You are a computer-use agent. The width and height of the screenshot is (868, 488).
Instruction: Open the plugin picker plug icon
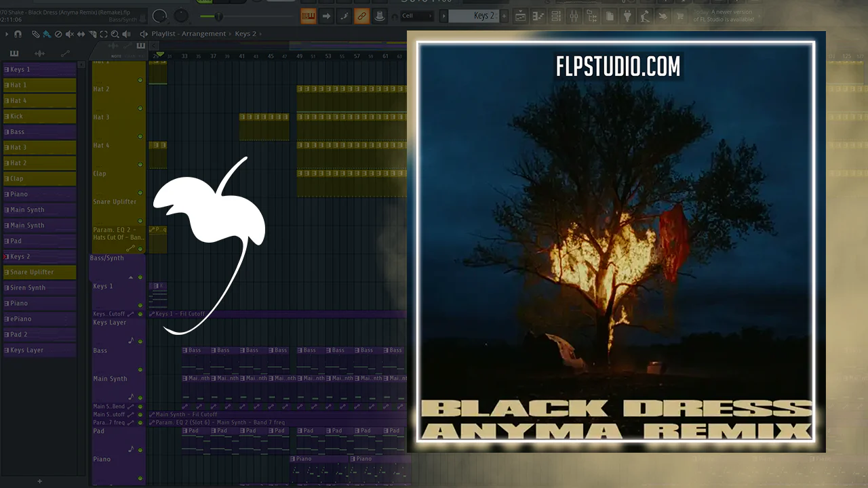pyautogui.click(x=627, y=16)
